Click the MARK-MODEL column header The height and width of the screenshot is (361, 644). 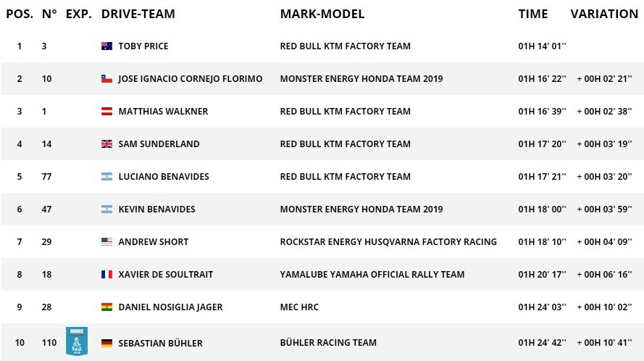[x=322, y=14]
